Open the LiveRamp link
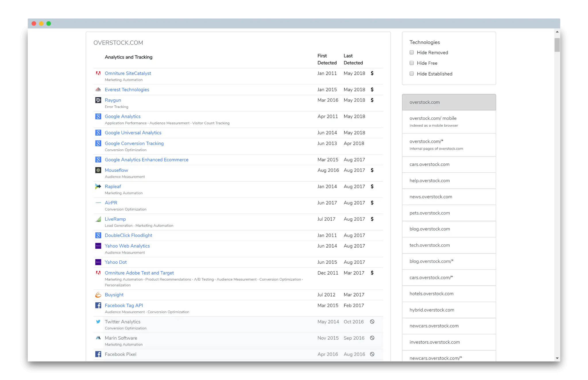The image size is (588, 380). (115, 219)
